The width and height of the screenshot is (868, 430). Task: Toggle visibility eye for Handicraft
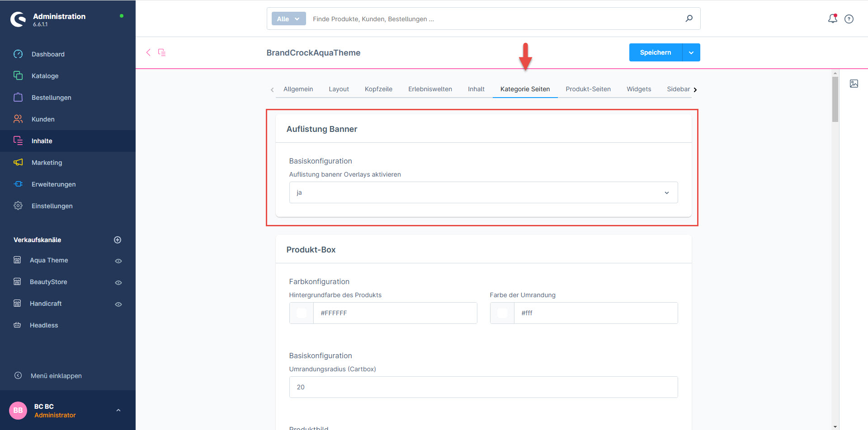[x=118, y=304]
